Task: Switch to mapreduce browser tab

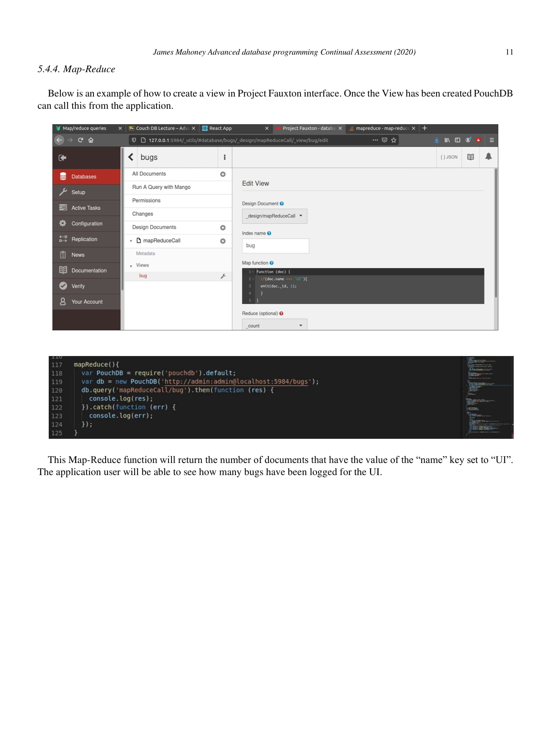Action: (382, 128)
